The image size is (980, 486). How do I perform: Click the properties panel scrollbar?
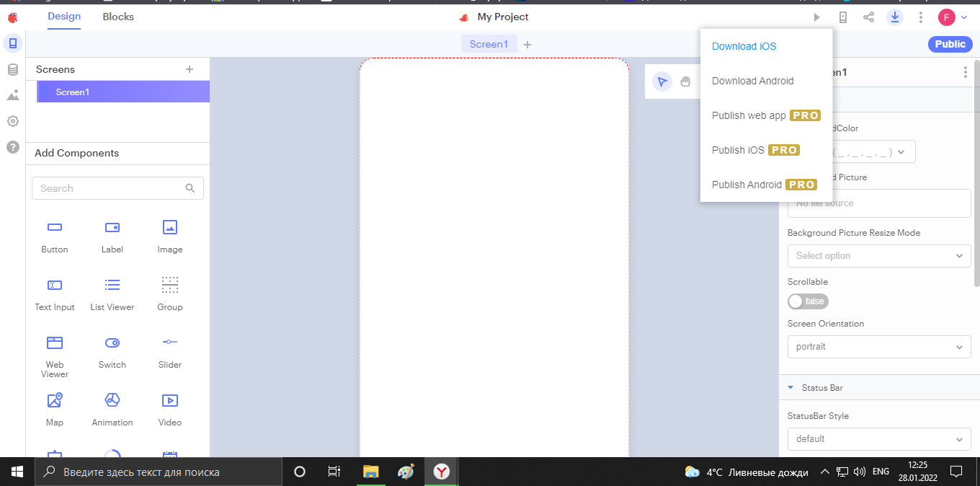(976, 173)
